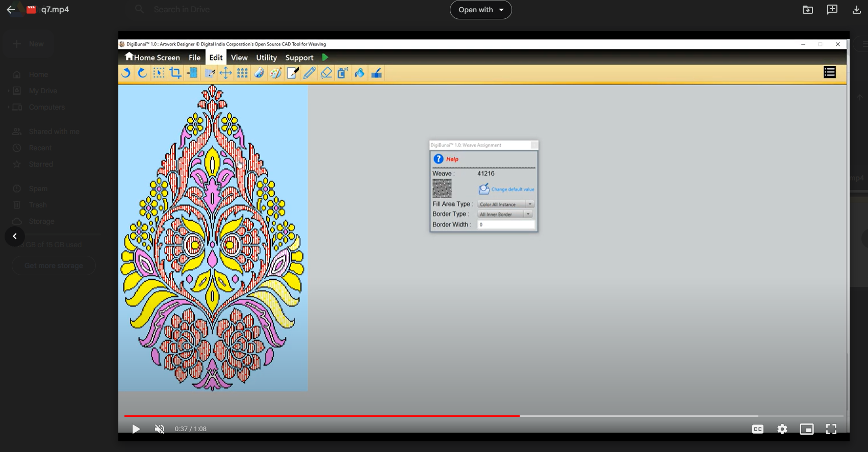Open the hamburger list menu in DigiBunai
Image resolution: width=868 pixels, height=452 pixels.
point(830,72)
